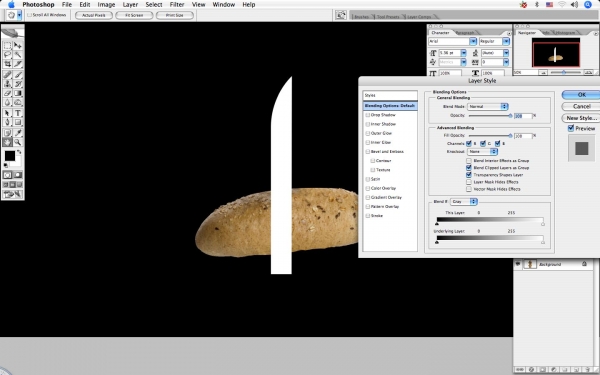Enable the Outer Glow effect
Screen dimensions: 600x375
click(368, 133)
